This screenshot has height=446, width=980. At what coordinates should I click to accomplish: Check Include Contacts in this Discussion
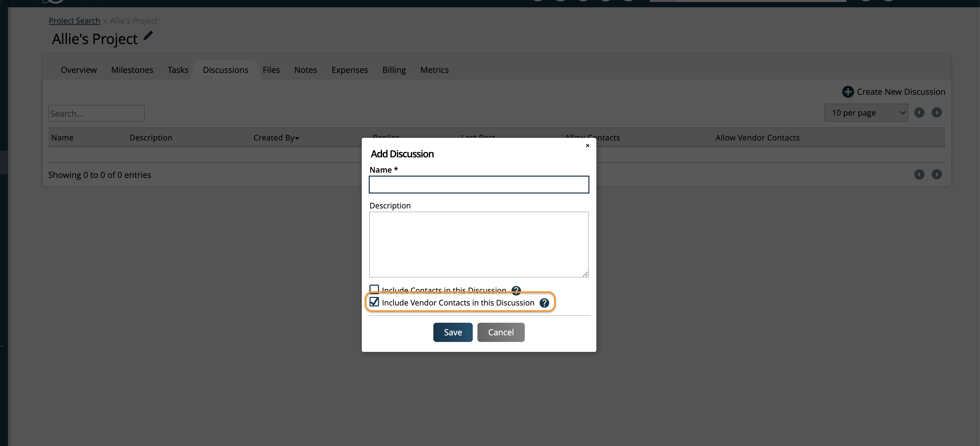[374, 289]
